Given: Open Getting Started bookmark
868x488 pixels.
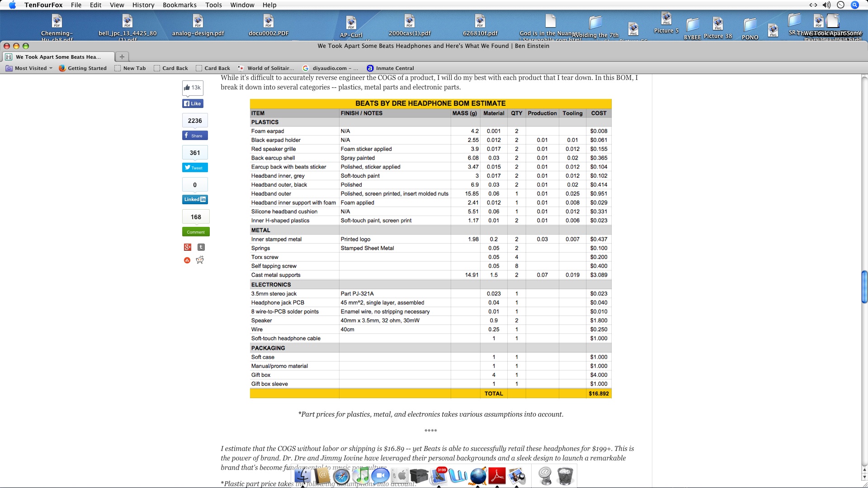Looking at the screenshot, I should click(x=83, y=68).
